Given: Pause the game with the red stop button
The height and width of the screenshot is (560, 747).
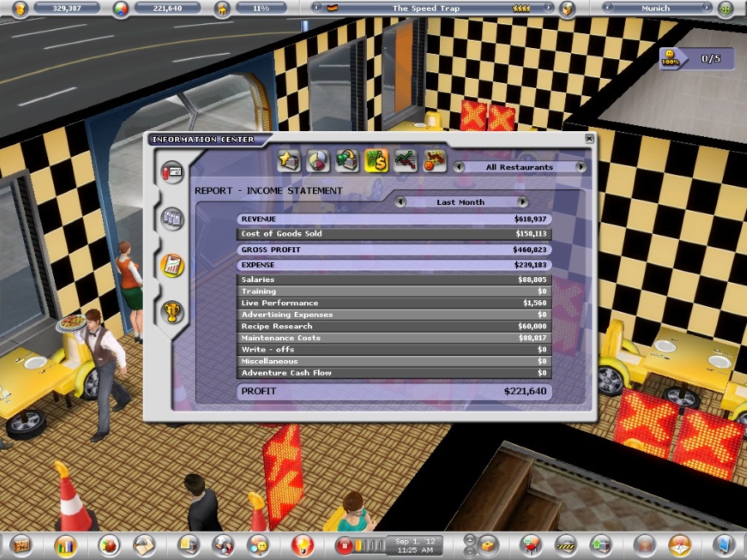Looking at the screenshot, I should tap(344, 546).
